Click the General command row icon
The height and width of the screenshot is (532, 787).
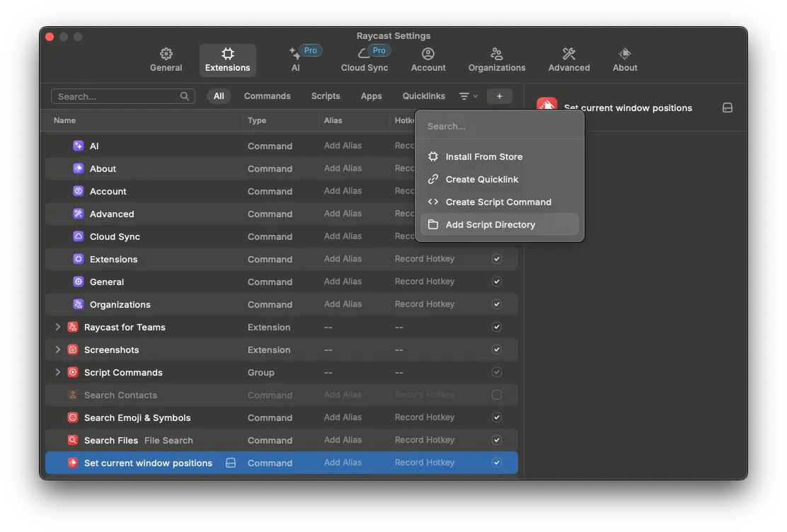point(79,282)
